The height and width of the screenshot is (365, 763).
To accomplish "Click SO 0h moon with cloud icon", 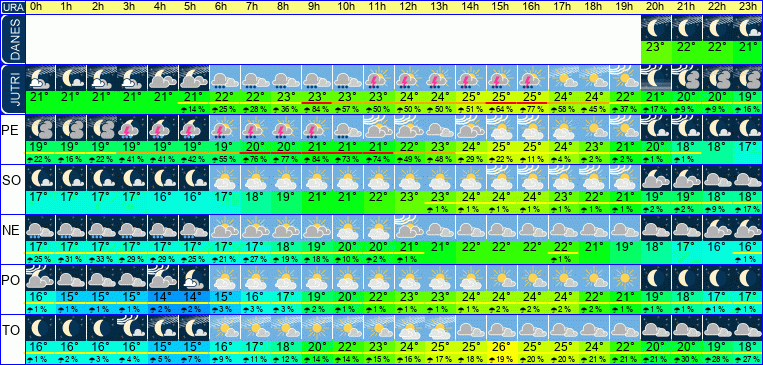I will 40,178.
